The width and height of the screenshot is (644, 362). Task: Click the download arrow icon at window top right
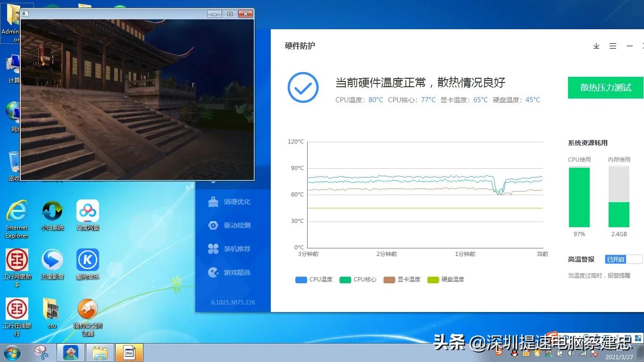click(x=596, y=46)
